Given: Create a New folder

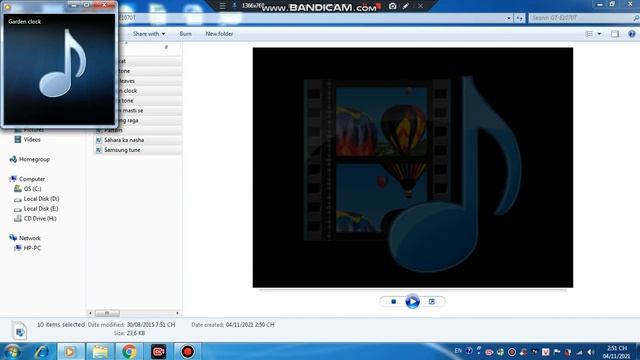Looking at the screenshot, I should (219, 34).
